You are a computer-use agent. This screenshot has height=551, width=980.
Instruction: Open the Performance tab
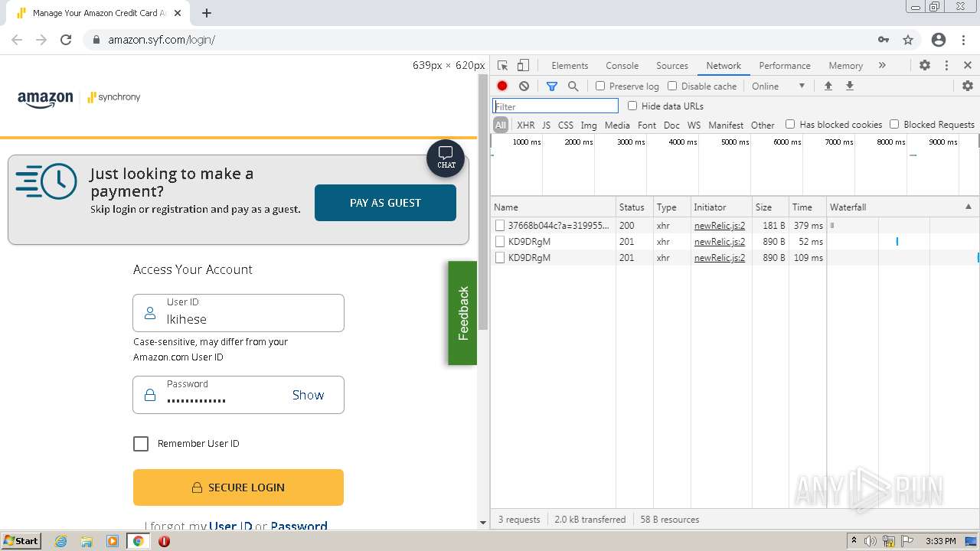point(785,65)
